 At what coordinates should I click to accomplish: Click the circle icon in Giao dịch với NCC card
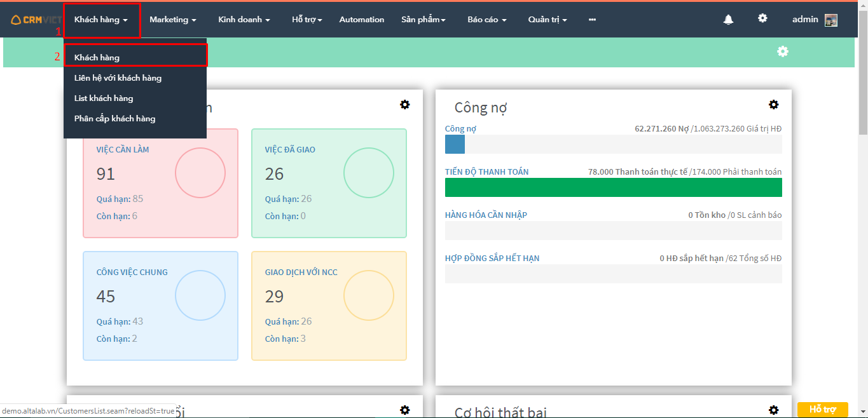[369, 295]
